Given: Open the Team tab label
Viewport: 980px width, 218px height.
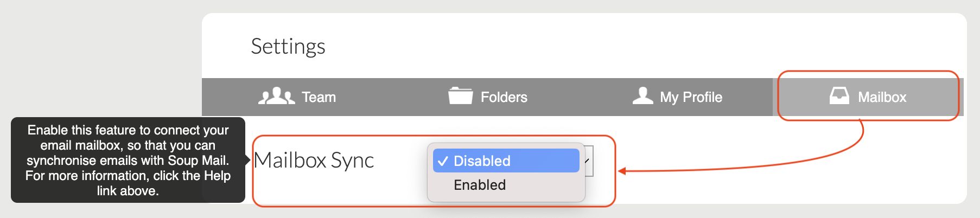Looking at the screenshot, I should 319,97.
